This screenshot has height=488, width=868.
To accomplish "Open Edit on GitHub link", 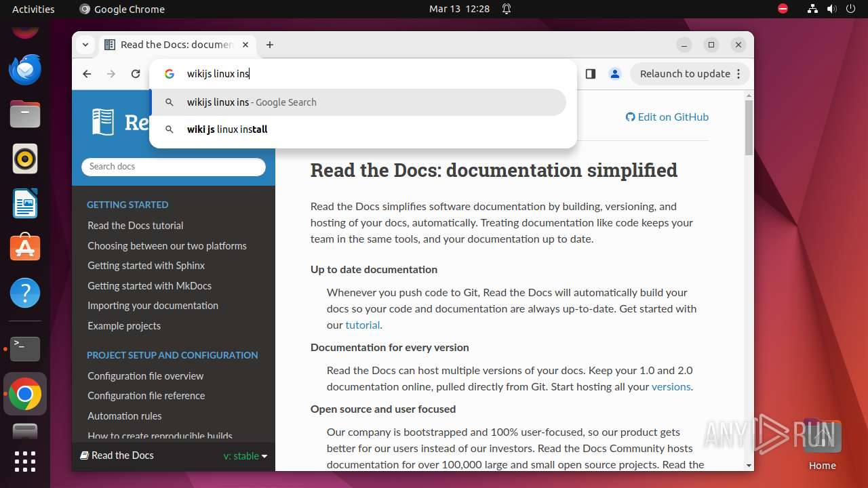I will (x=667, y=117).
